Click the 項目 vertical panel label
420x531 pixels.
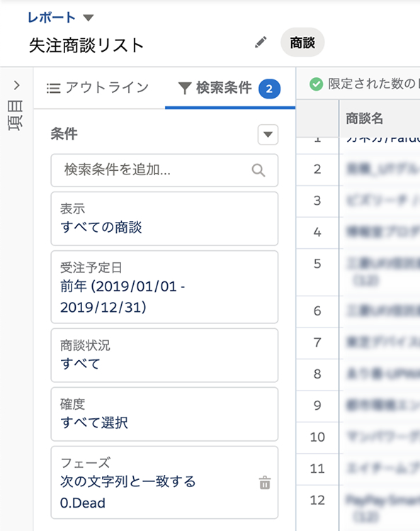[x=16, y=115]
